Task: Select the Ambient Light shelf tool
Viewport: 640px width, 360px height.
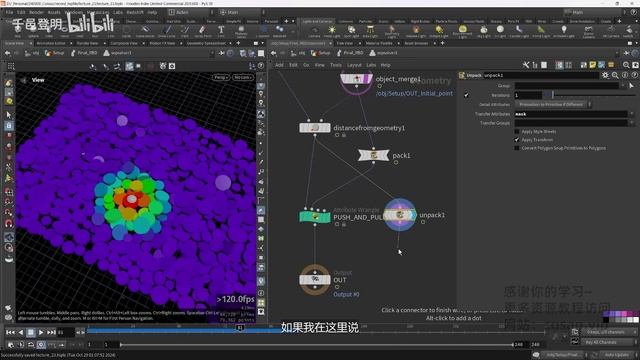Action: 564,31
